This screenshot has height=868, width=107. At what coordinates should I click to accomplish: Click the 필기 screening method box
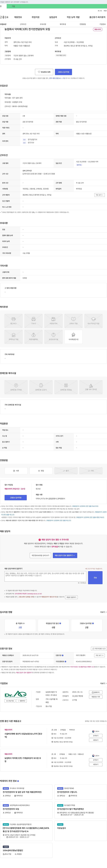click(66, 471)
